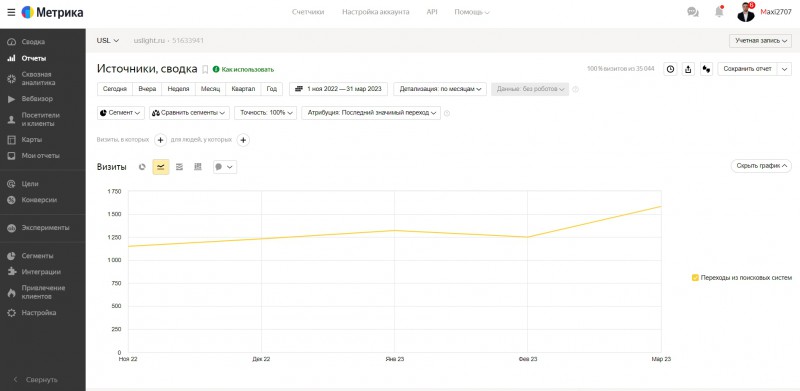Add a people condition with plus button
The height and width of the screenshot is (391, 800).
243,140
